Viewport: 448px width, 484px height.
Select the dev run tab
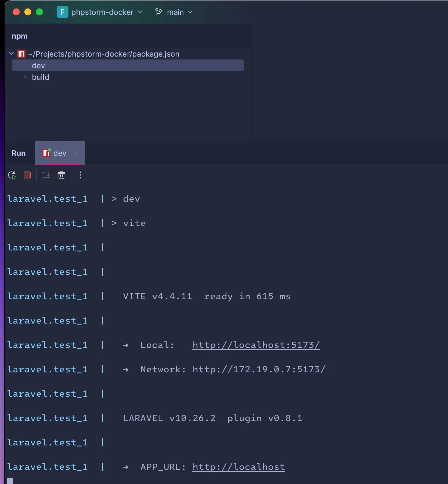(60, 153)
